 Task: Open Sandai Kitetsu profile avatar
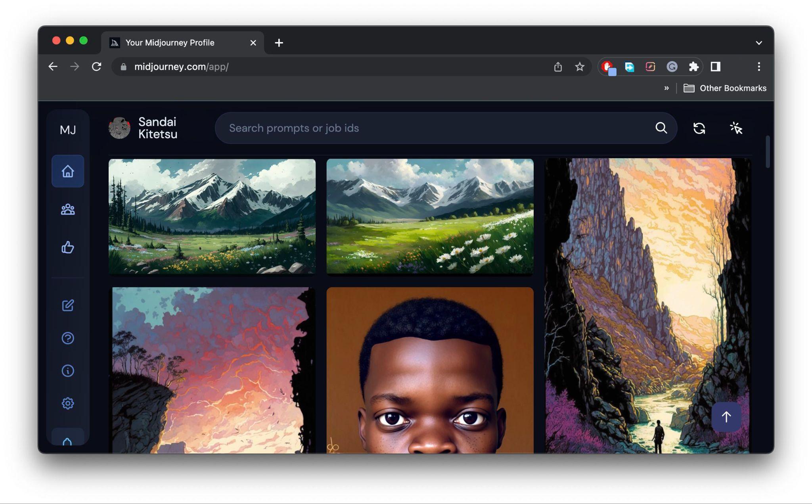(x=119, y=128)
